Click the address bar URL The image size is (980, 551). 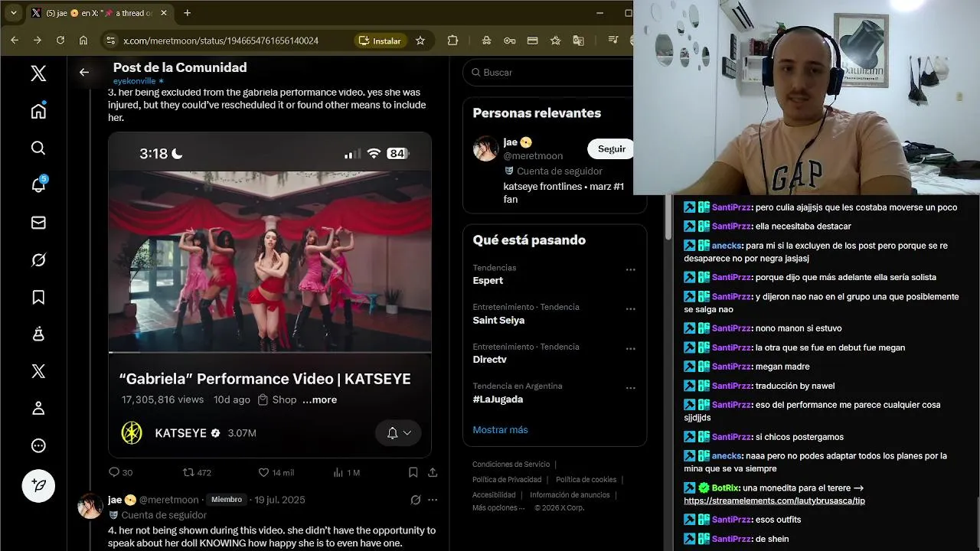220,41
